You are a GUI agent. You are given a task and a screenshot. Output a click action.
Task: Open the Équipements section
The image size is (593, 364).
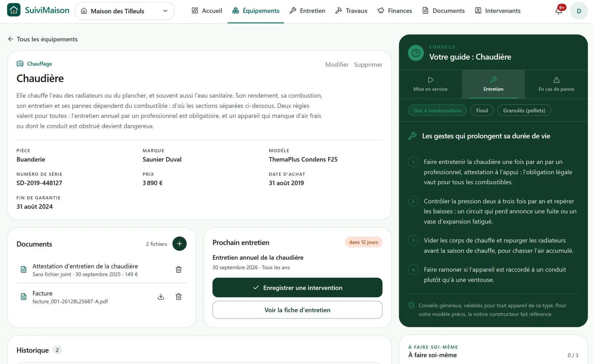click(x=256, y=11)
